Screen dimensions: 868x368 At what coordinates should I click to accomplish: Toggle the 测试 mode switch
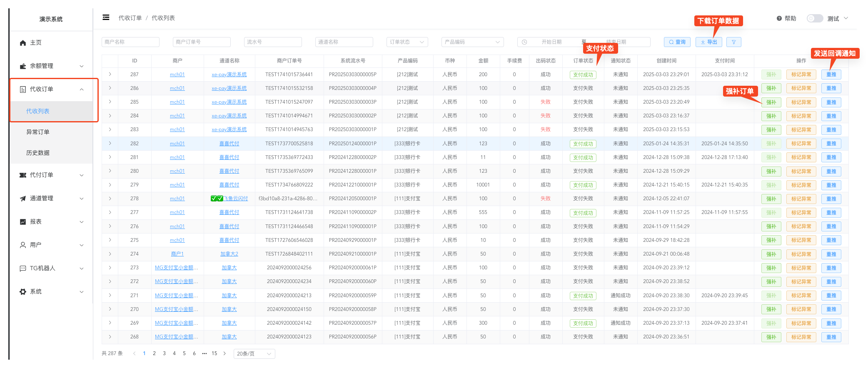(x=814, y=19)
